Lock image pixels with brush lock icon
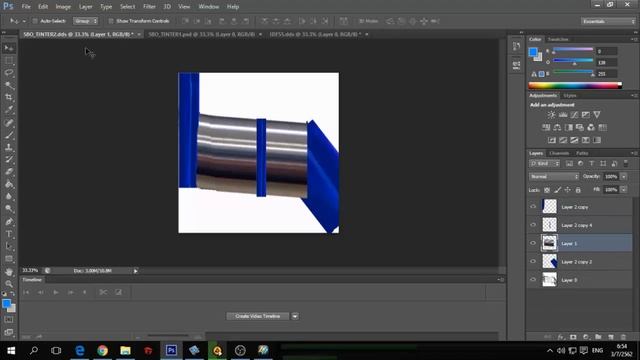 pos(557,190)
